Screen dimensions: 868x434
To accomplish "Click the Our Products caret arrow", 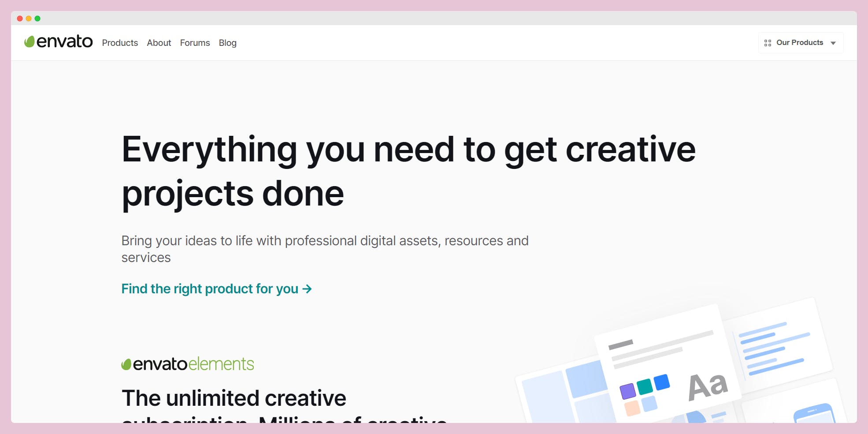I will (x=833, y=43).
